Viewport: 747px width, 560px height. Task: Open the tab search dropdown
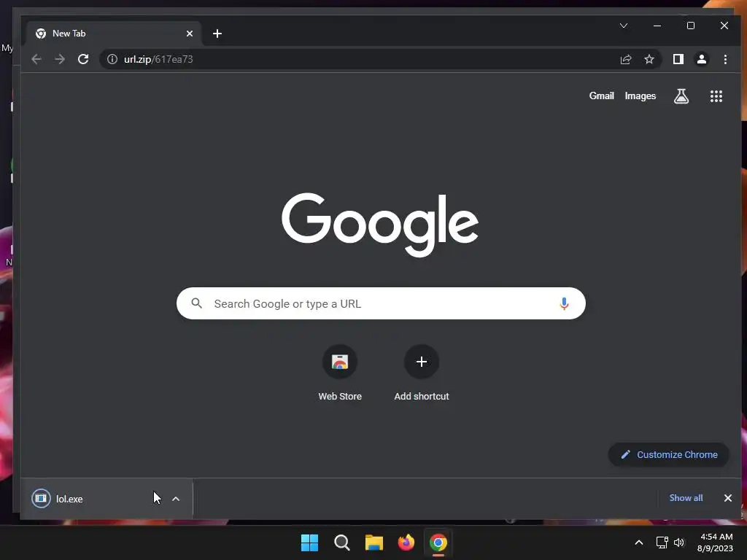624,26
